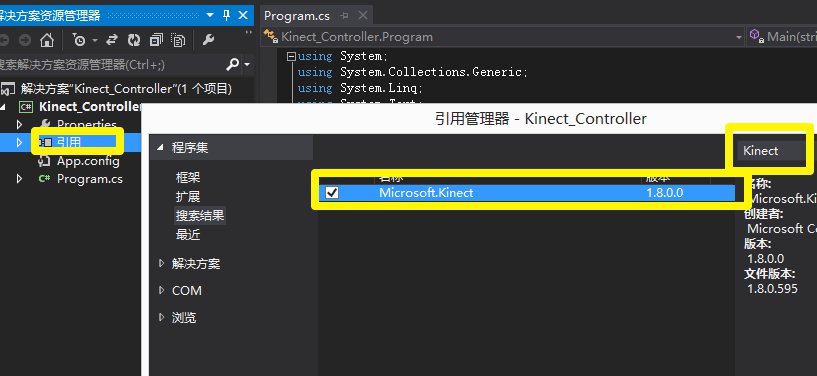Screen dimensions: 817x376
Task: Click the Refresh icon in Solution Explorer
Action: 134,40
